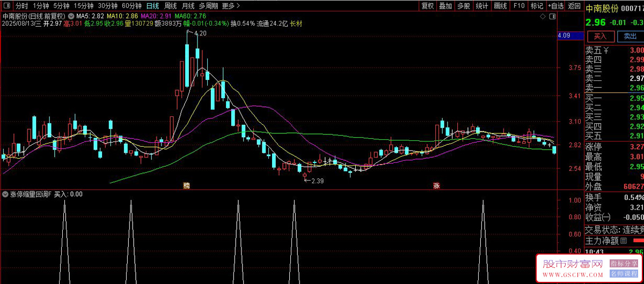Switch to 分时 intraday chart
644x284 pixels.
pyautogui.click(x=21, y=6)
